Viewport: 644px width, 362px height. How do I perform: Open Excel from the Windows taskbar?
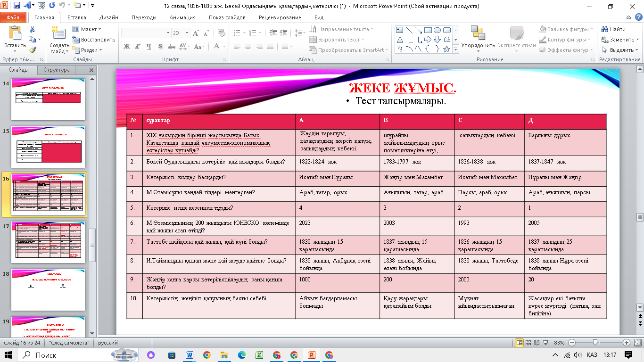(x=259, y=355)
